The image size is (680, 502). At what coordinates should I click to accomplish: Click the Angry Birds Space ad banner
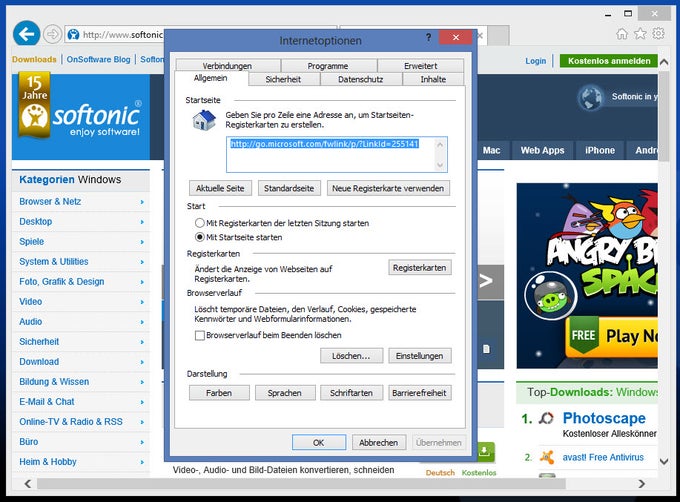[x=587, y=276]
